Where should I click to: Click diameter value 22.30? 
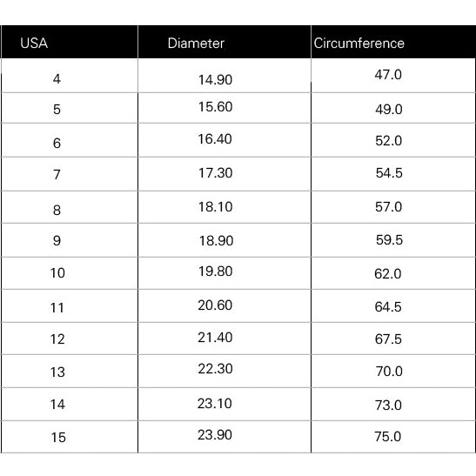(215, 369)
